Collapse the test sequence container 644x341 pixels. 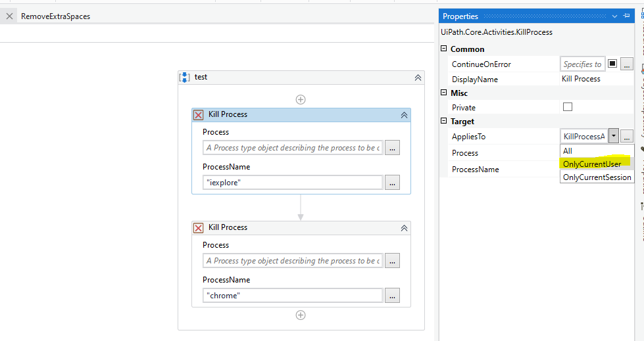pos(418,78)
